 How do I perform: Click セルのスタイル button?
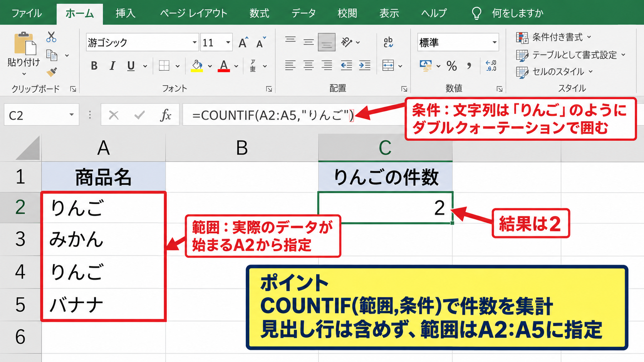click(554, 72)
